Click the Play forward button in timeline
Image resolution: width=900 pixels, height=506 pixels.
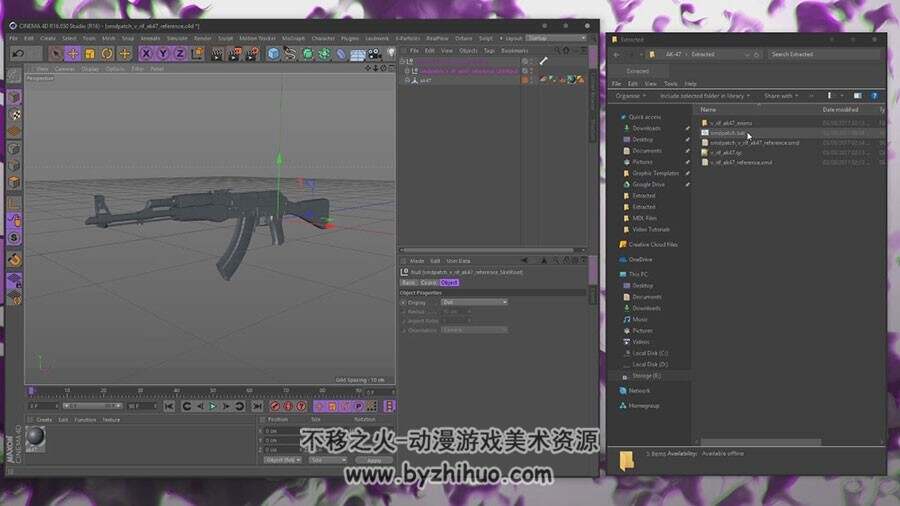[x=213, y=406]
